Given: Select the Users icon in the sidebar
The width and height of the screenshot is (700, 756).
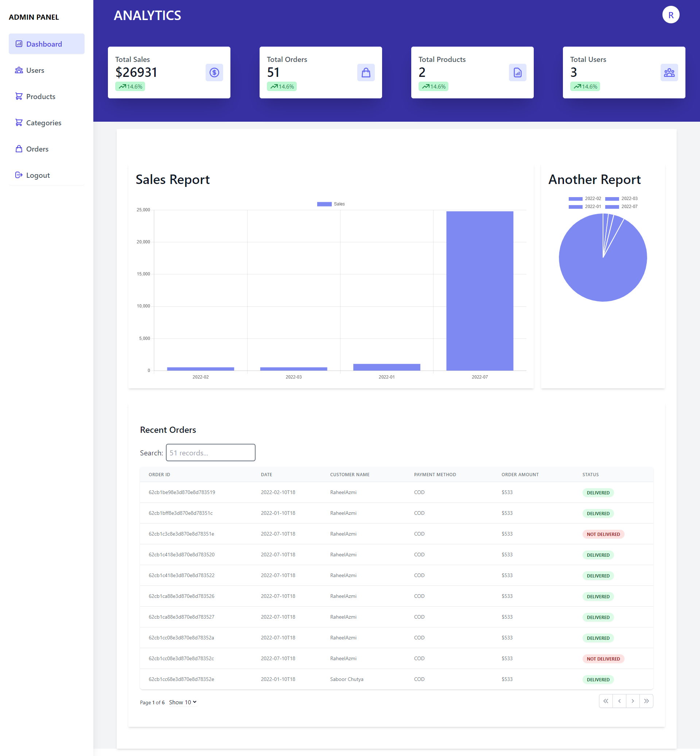Looking at the screenshot, I should pyautogui.click(x=19, y=70).
